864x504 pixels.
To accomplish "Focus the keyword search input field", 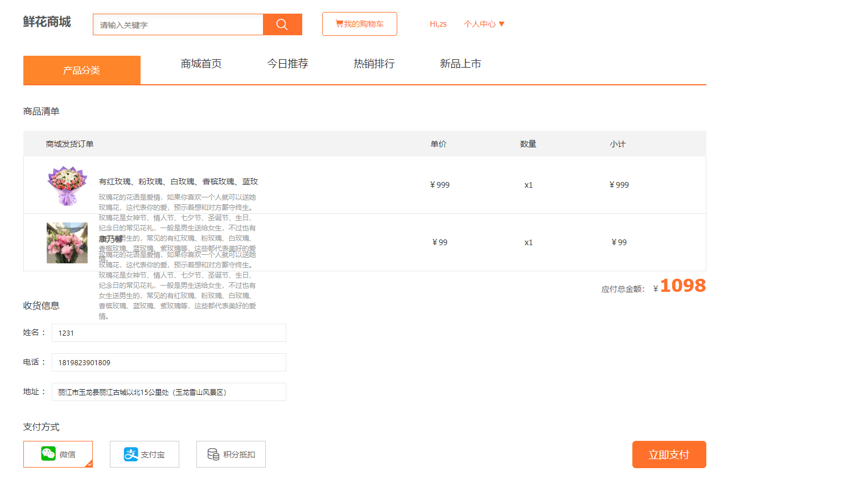I will [178, 24].
